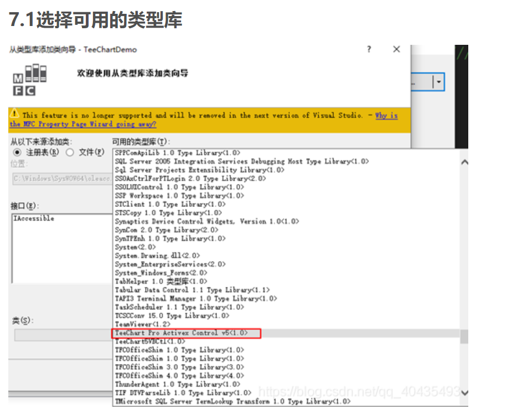Select System<2.0> entry
This screenshot has height=420, width=512.
(x=135, y=247)
